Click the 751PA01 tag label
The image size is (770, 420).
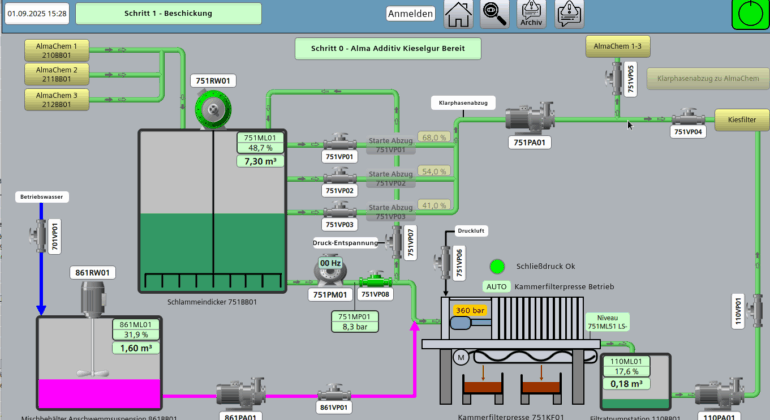529,142
